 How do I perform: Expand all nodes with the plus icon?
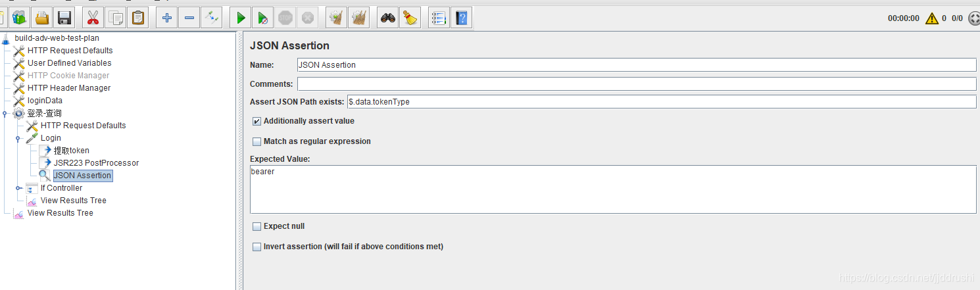coord(167,18)
